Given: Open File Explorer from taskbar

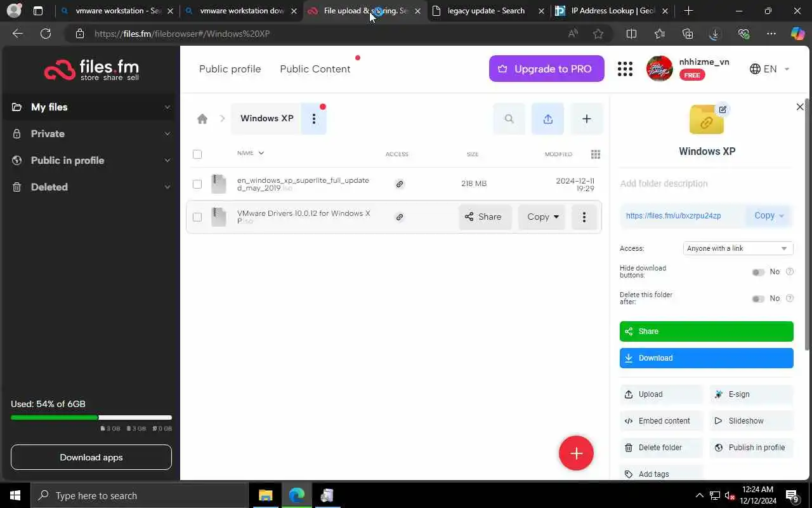Looking at the screenshot, I should [x=265, y=495].
